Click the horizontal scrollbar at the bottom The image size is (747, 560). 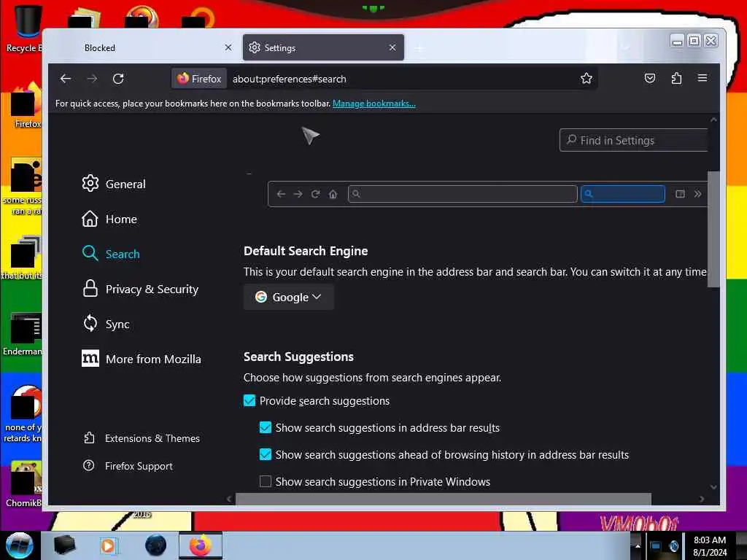443,499
